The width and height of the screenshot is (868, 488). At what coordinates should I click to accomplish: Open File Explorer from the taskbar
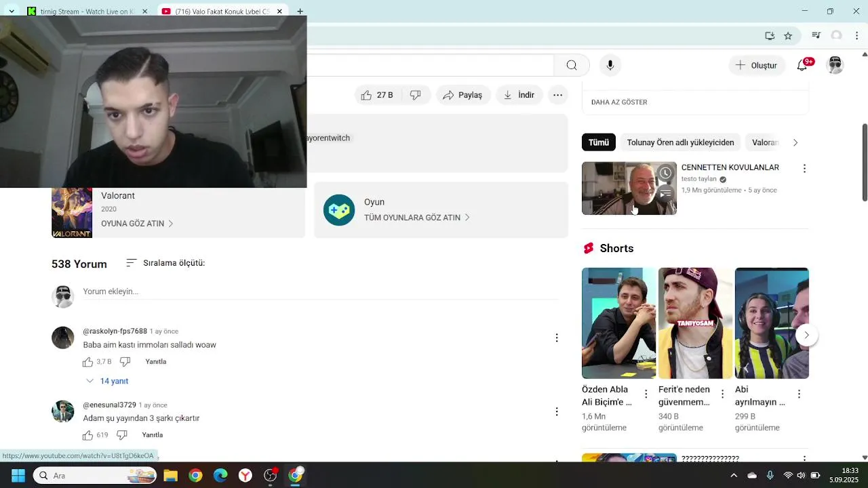(170, 476)
